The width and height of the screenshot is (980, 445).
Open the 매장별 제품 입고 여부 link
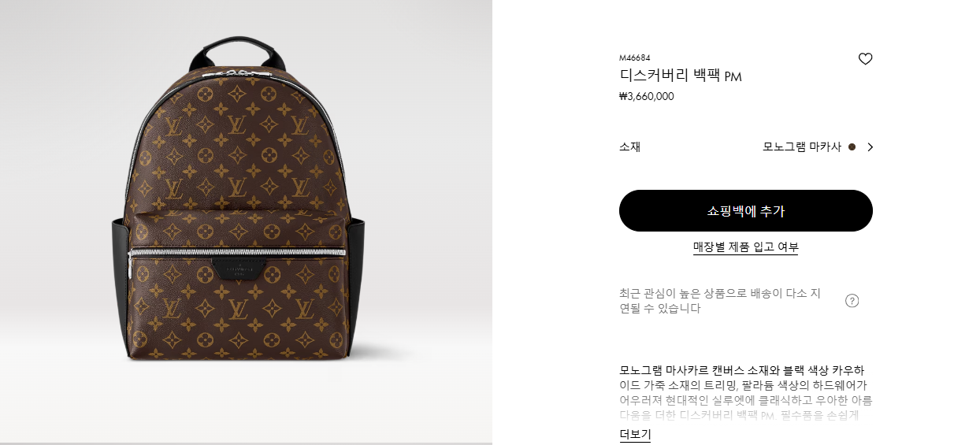[745, 247]
